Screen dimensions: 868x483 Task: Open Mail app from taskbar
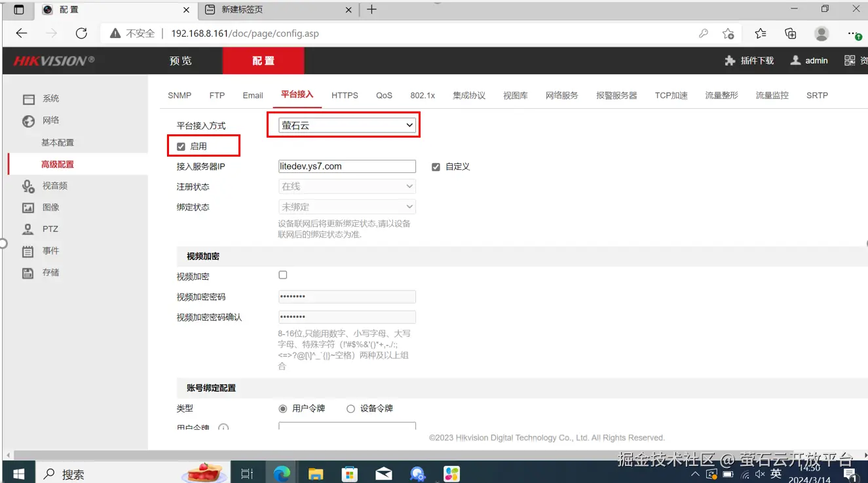click(x=384, y=474)
